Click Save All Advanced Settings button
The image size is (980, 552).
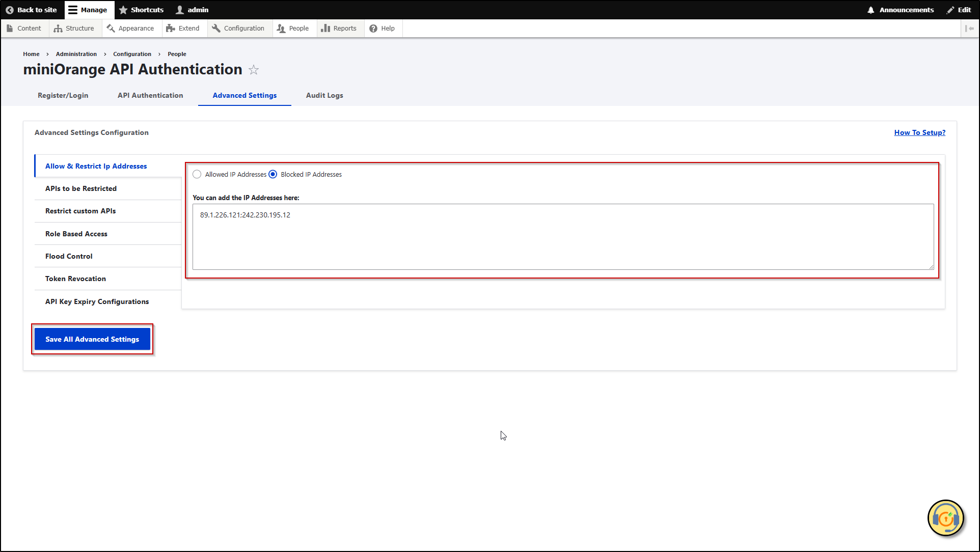tap(92, 339)
